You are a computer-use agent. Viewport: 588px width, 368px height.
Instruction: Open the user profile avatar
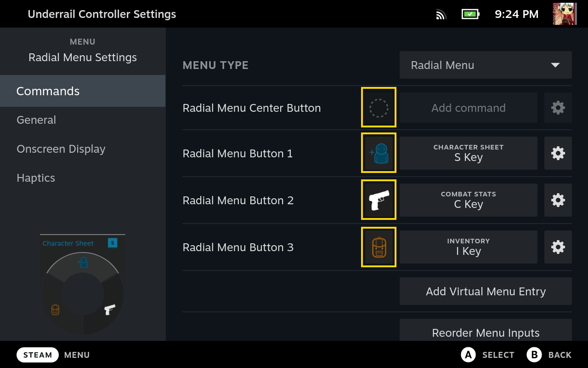tap(565, 14)
